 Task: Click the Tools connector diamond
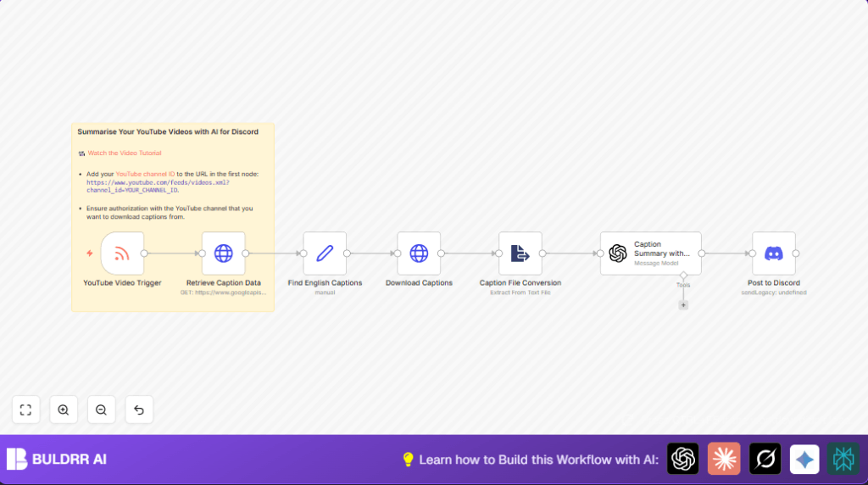684,276
